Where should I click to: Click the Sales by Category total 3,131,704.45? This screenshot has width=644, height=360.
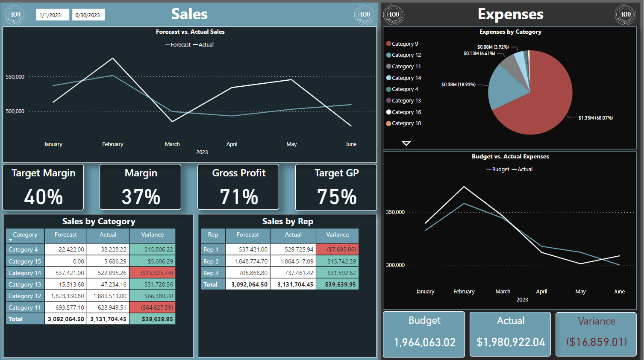coord(108,319)
